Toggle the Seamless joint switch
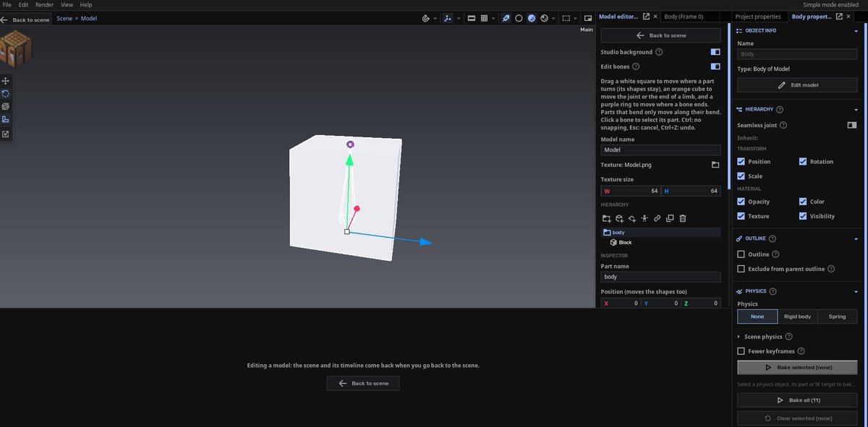 [852, 125]
